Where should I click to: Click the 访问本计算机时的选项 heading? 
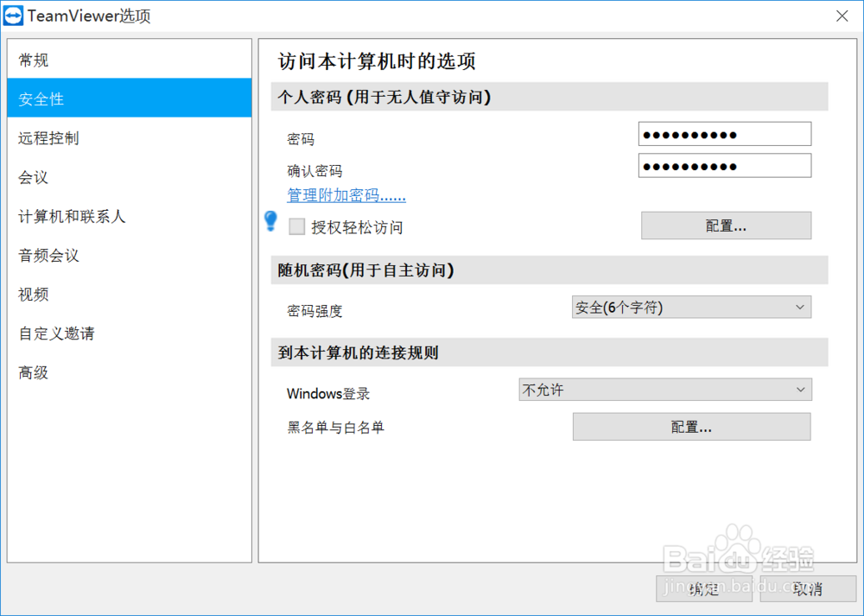[377, 61]
